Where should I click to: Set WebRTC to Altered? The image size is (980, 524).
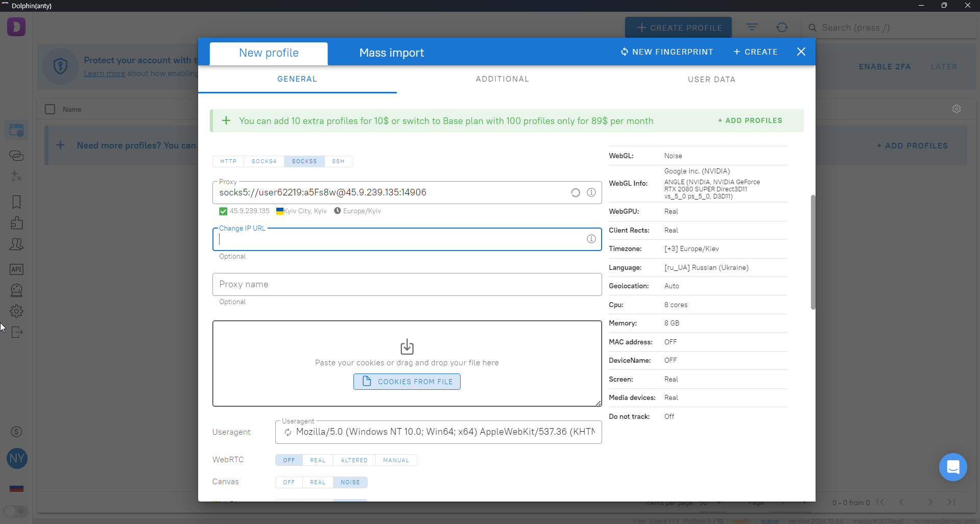354,460
